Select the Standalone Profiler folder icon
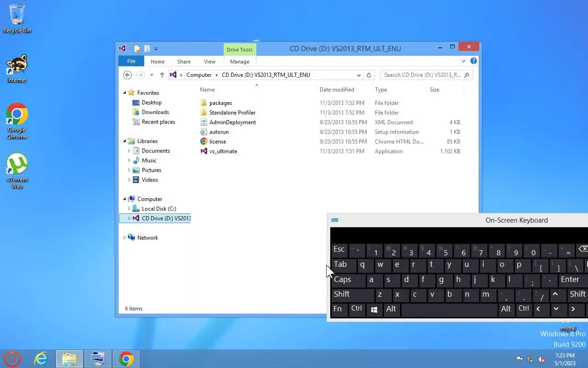 point(204,113)
